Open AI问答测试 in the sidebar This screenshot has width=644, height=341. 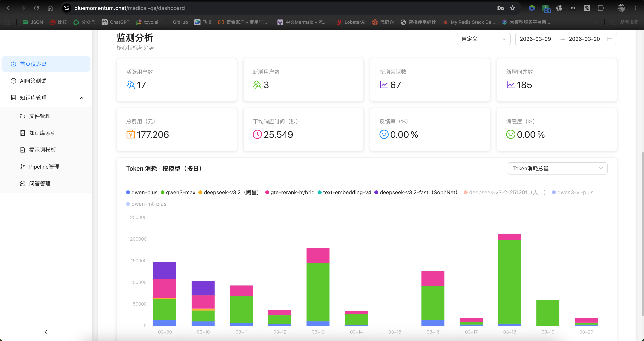point(46,81)
